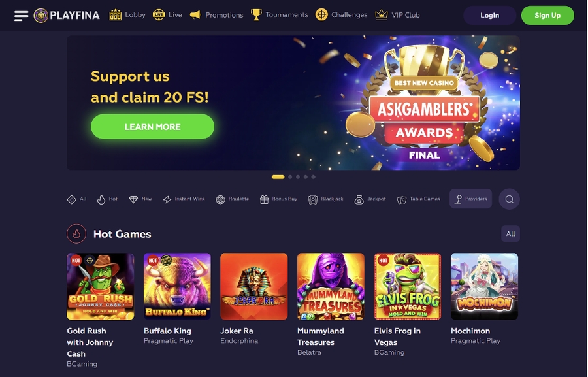
Task: Open the hamburger menu icon
Action: [x=21, y=16]
